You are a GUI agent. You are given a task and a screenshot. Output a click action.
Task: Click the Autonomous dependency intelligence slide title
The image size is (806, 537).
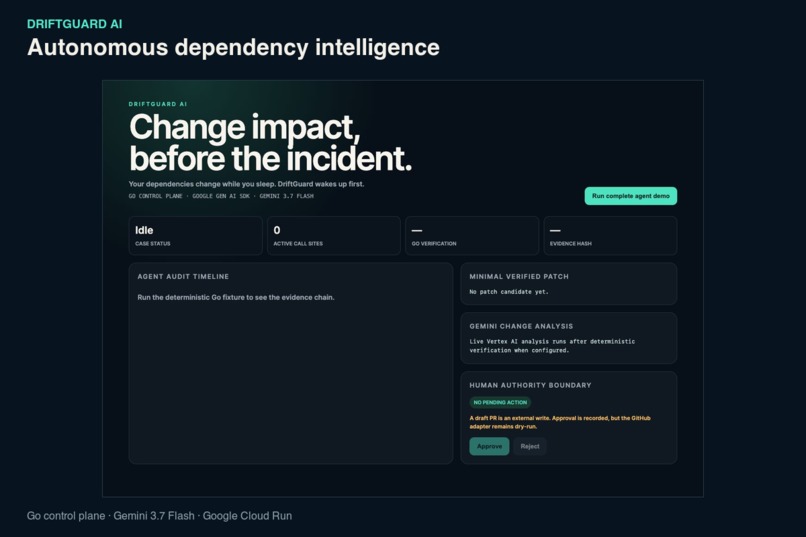[233, 47]
